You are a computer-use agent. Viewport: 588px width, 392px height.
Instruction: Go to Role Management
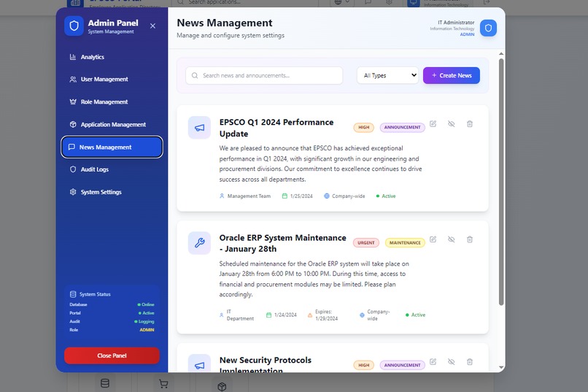(112, 102)
